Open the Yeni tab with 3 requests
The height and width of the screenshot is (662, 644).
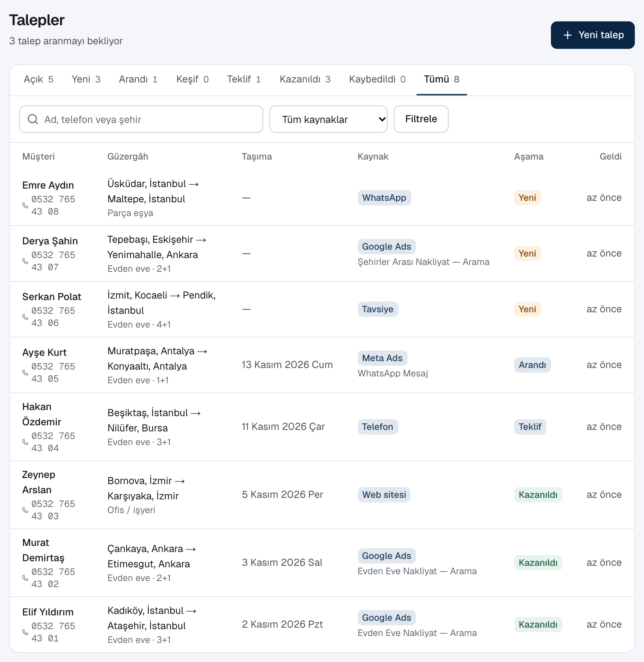coord(86,79)
